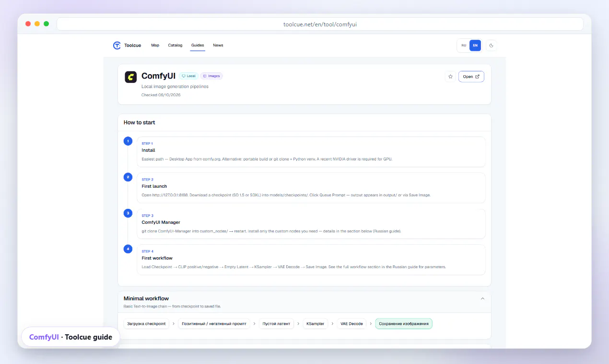Collapse the Minimal workflow section chevron

(x=482, y=298)
